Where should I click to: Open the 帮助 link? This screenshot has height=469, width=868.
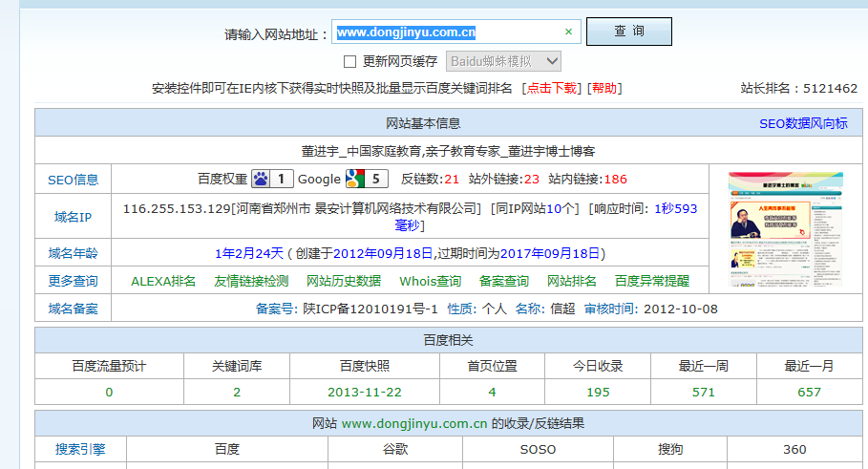tap(604, 89)
